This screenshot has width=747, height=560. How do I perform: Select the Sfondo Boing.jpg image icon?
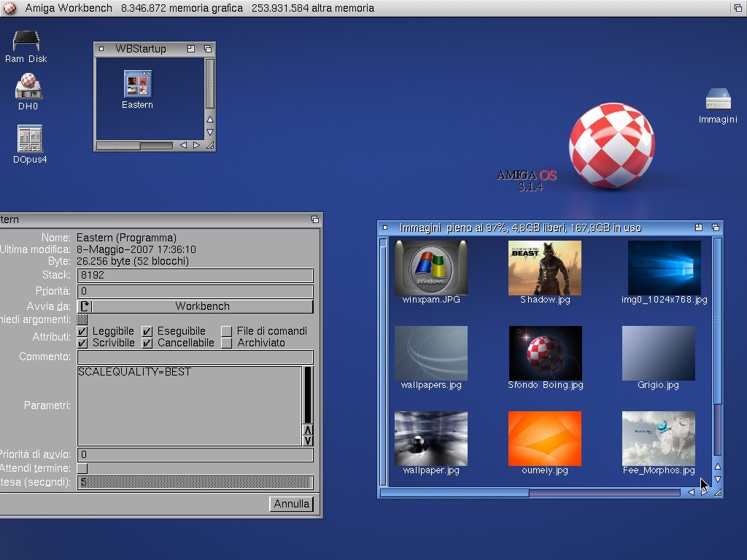pyautogui.click(x=545, y=353)
